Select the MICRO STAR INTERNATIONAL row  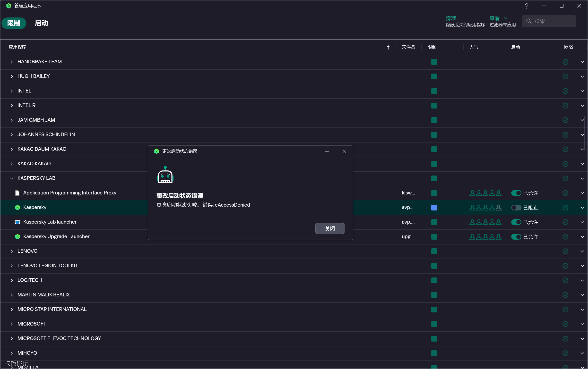pyautogui.click(x=294, y=309)
